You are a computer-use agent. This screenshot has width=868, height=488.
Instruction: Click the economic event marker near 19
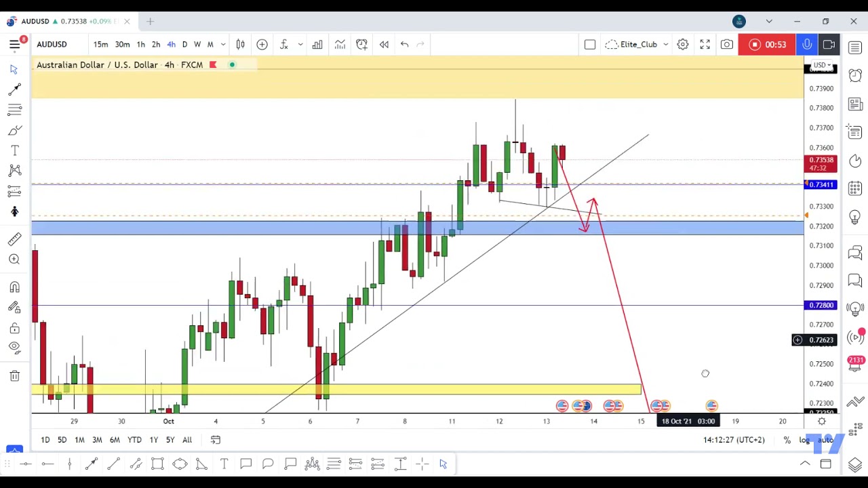click(x=711, y=405)
